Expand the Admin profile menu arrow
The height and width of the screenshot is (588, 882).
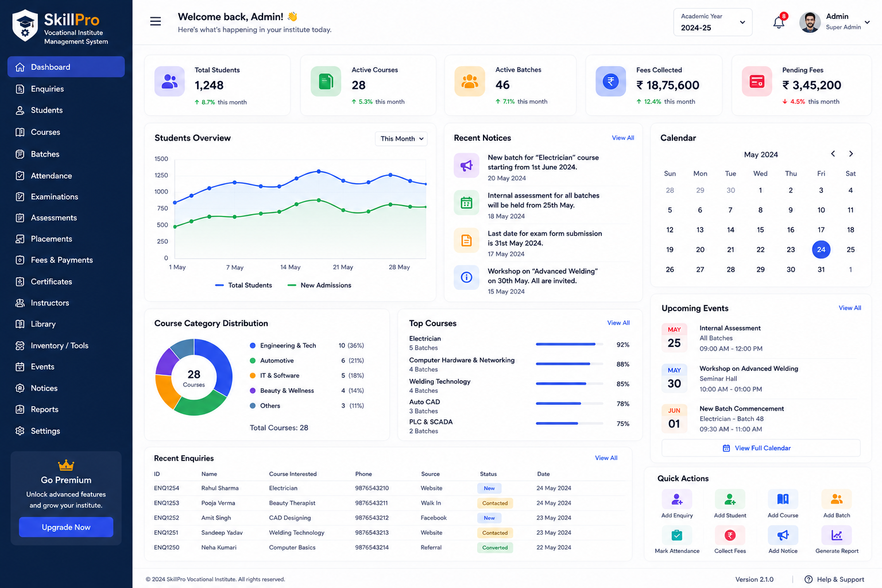(867, 22)
